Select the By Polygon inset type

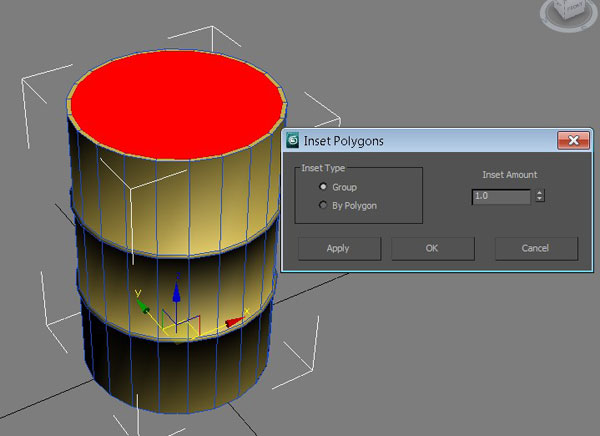pos(322,205)
